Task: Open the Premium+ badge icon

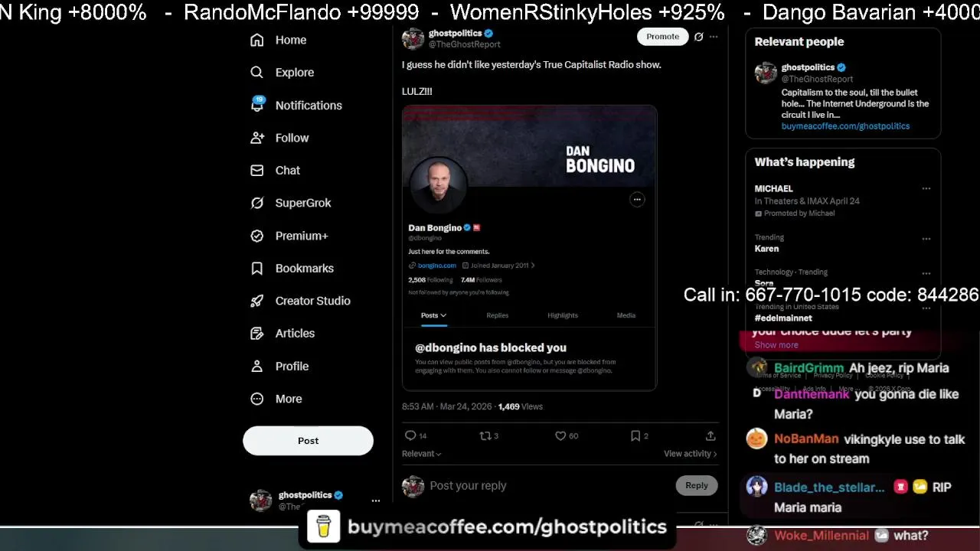Action: tap(257, 236)
